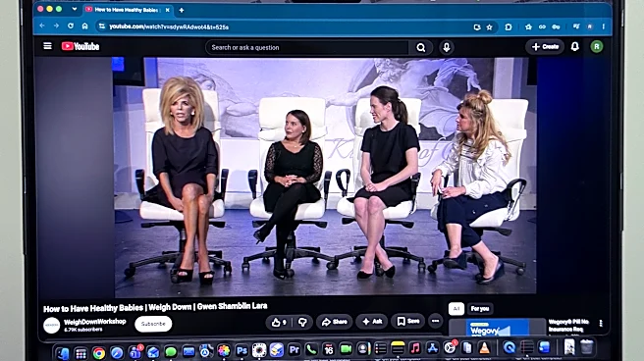Open the more actions ellipsis under the video
644x361 pixels.
435,321
